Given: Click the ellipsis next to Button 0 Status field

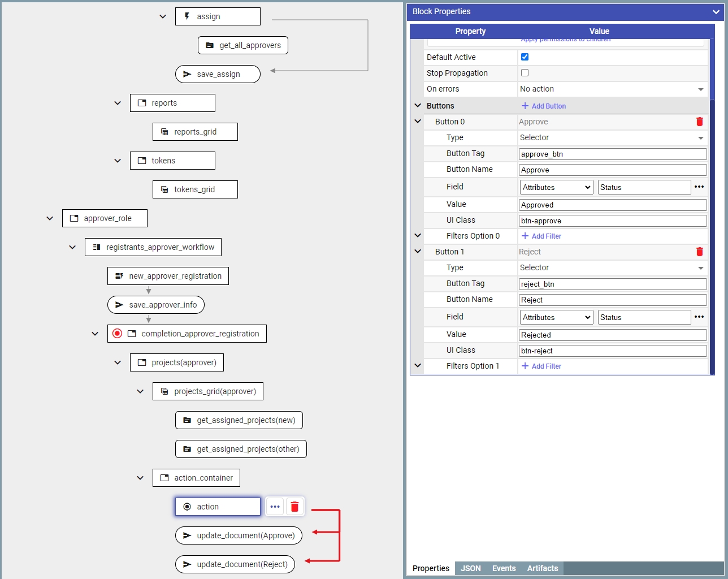Looking at the screenshot, I should 699,187.
